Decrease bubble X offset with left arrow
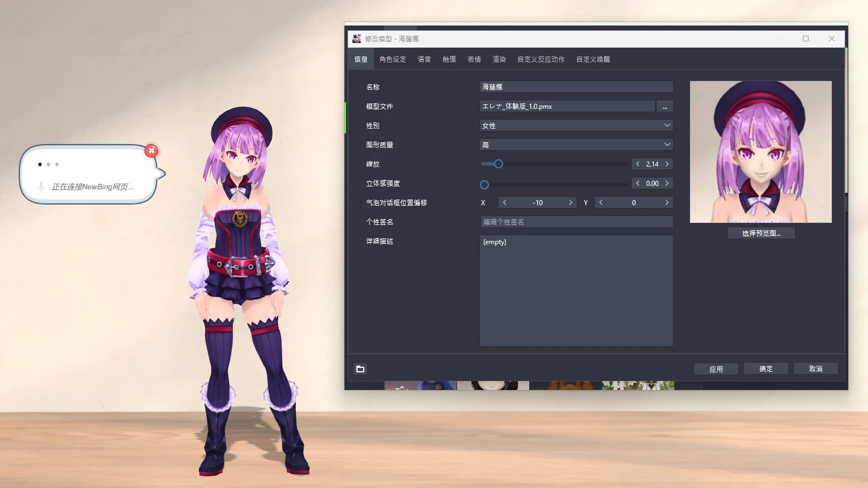This screenshot has height=488, width=868. pyautogui.click(x=505, y=203)
